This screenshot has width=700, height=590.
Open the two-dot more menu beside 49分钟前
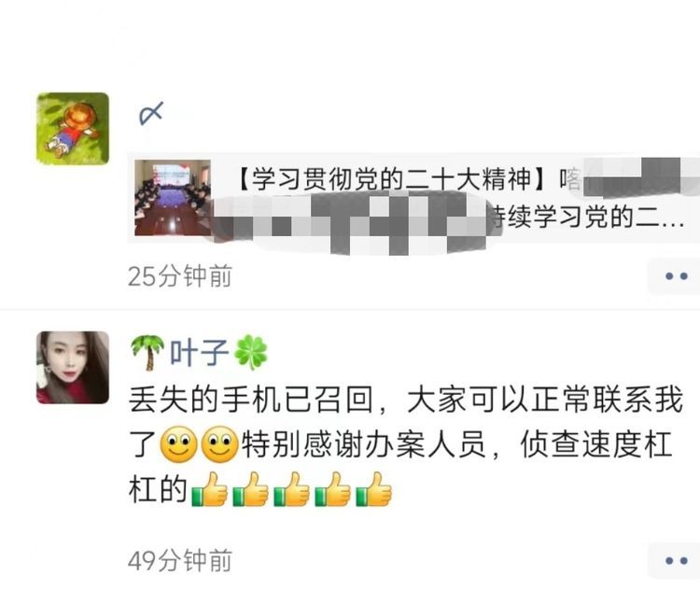coord(676,560)
